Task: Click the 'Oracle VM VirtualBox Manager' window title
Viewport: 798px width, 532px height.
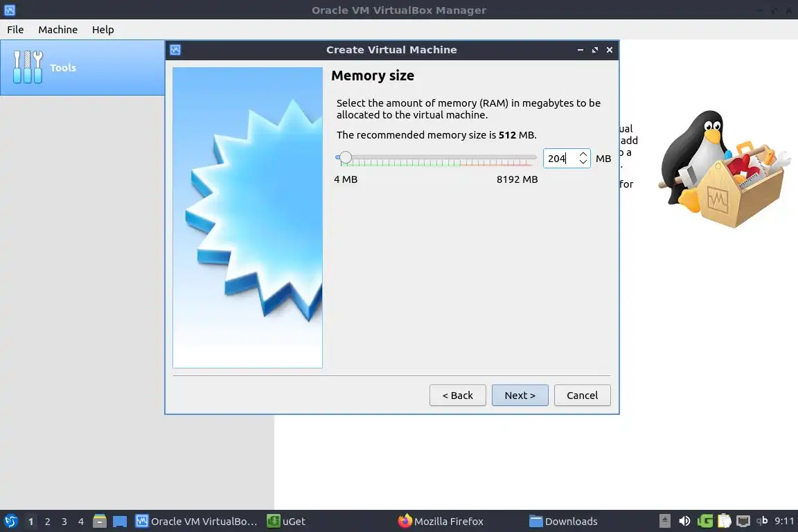Action: (399, 10)
